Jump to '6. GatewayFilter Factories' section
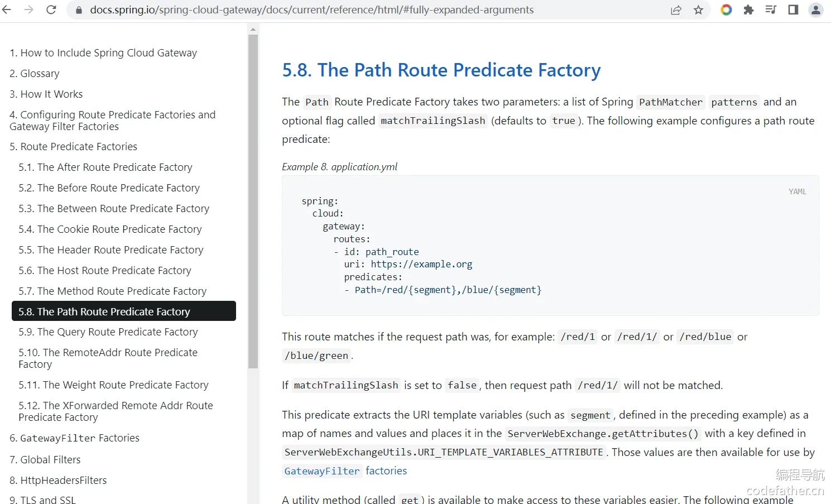Viewport: 831px width, 504px height. click(x=74, y=438)
